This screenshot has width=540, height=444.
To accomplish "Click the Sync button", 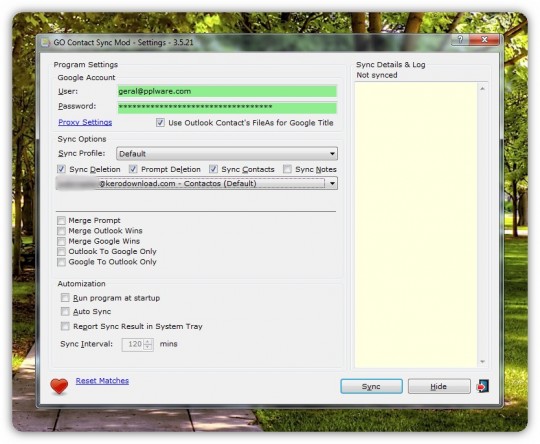I will tap(371, 386).
